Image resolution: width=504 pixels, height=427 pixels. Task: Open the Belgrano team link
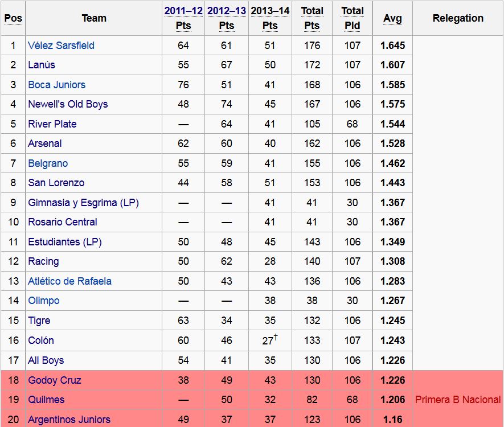pos(48,163)
